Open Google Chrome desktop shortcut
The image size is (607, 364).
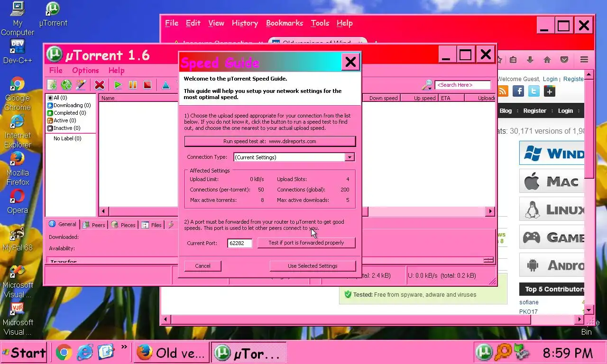click(18, 94)
